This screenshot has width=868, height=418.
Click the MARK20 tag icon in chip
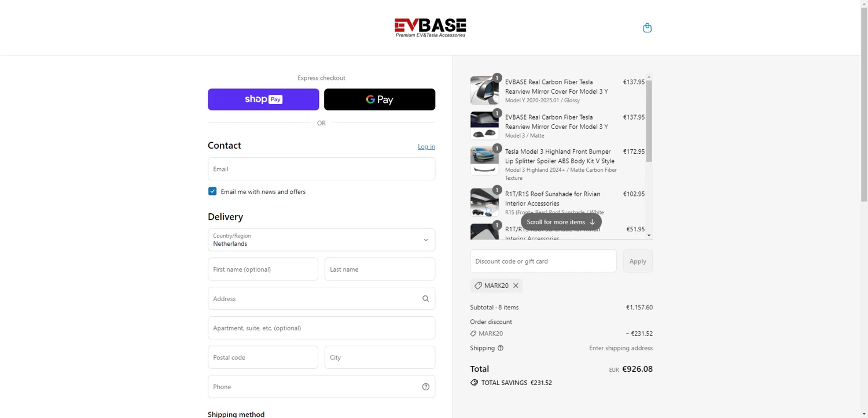pyautogui.click(x=478, y=286)
